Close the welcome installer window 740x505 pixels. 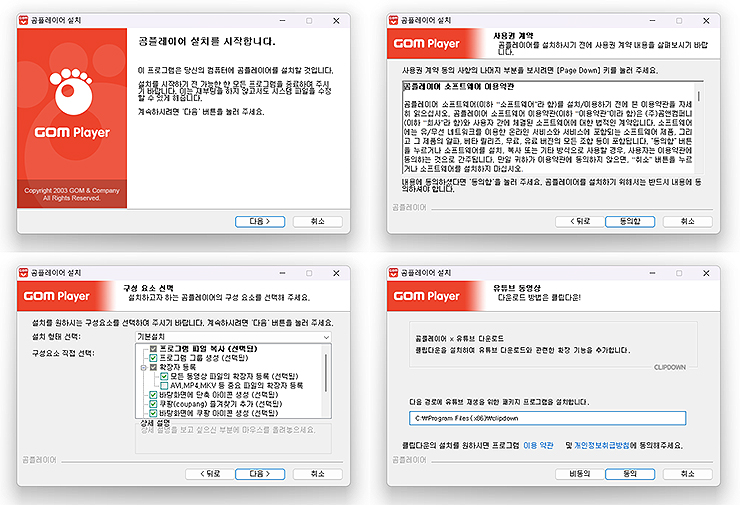pyautogui.click(x=336, y=21)
